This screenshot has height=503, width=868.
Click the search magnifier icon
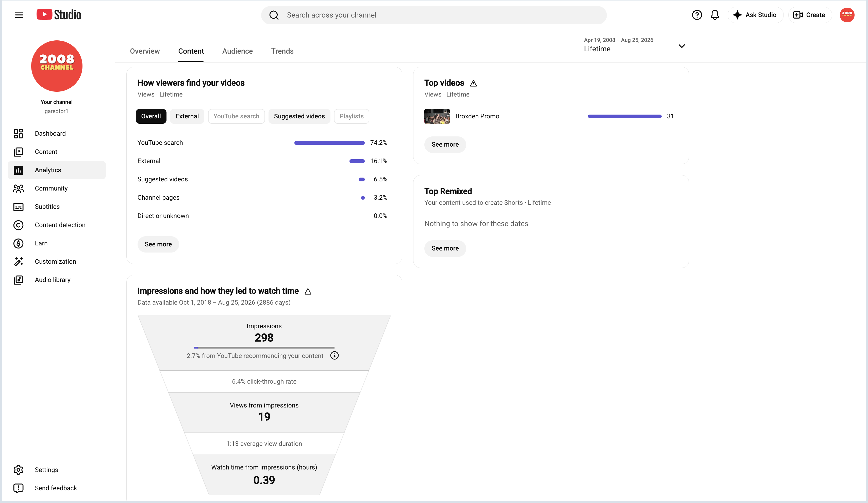click(274, 15)
